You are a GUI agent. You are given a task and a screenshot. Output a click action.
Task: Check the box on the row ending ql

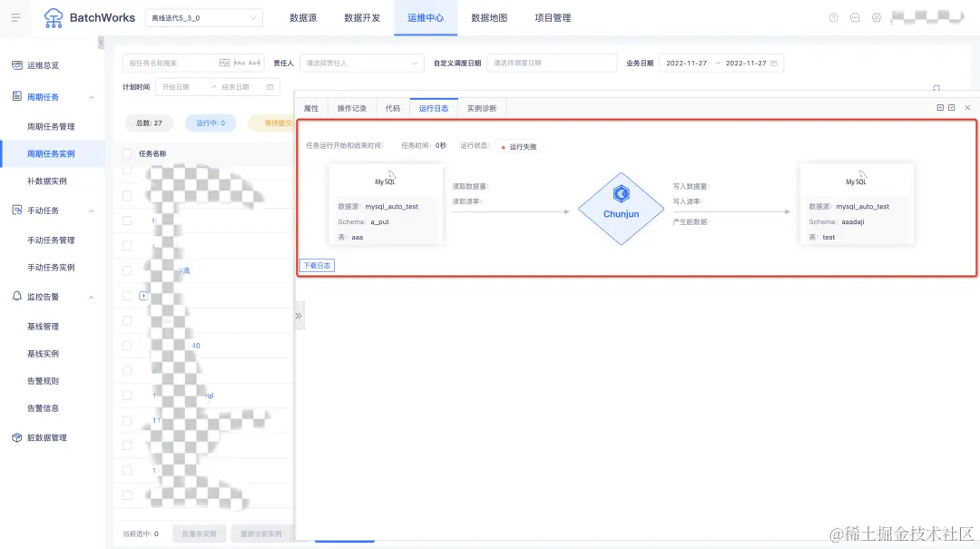click(127, 395)
